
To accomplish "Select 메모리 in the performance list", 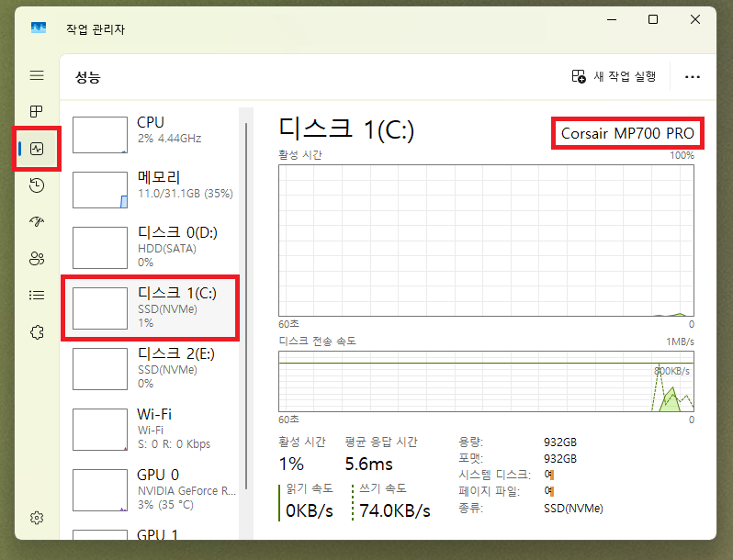I will tap(152, 189).
